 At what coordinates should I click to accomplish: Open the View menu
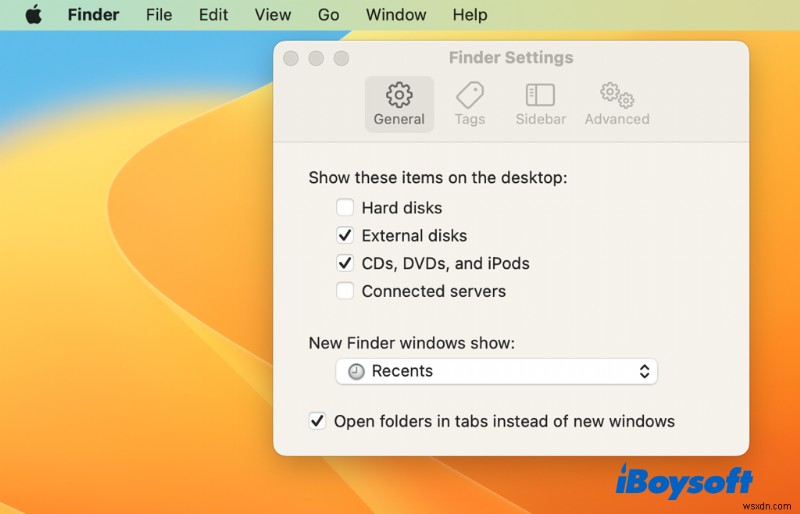pyautogui.click(x=273, y=15)
